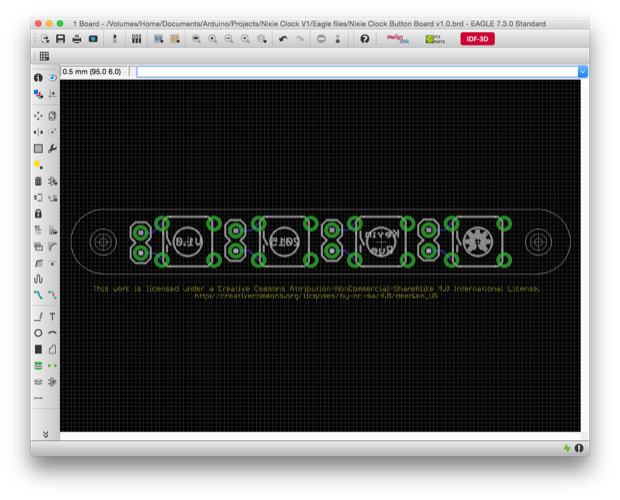Viewport: 620px width, 500px height.
Task: Select the Miter tool
Action: (x=52, y=247)
